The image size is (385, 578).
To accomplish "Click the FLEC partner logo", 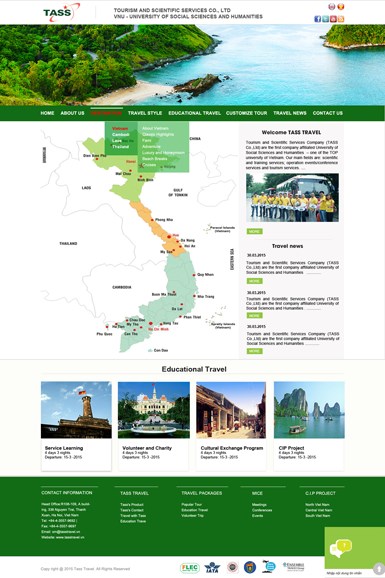I will pyautogui.click(x=190, y=568).
